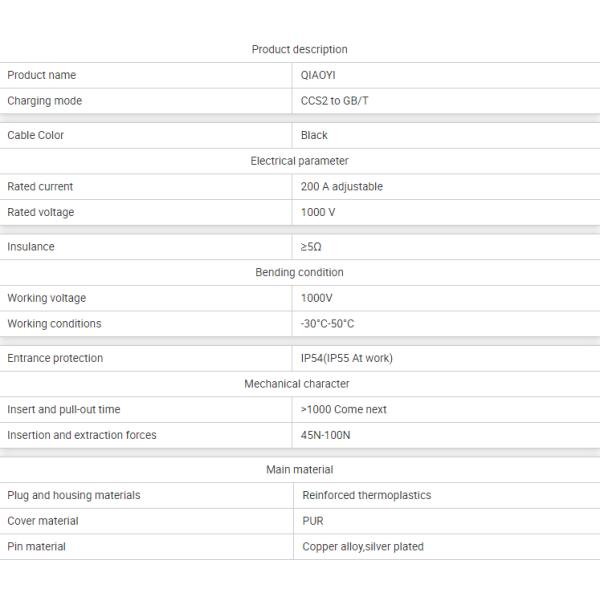Click the 45N-100N force value
This screenshot has height=600, width=600.
[326, 435]
